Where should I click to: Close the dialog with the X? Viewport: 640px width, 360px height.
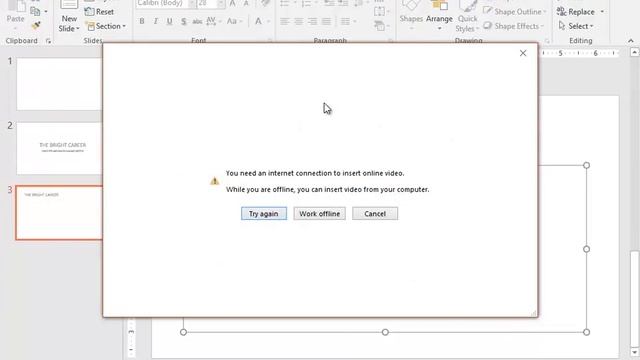[523, 53]
